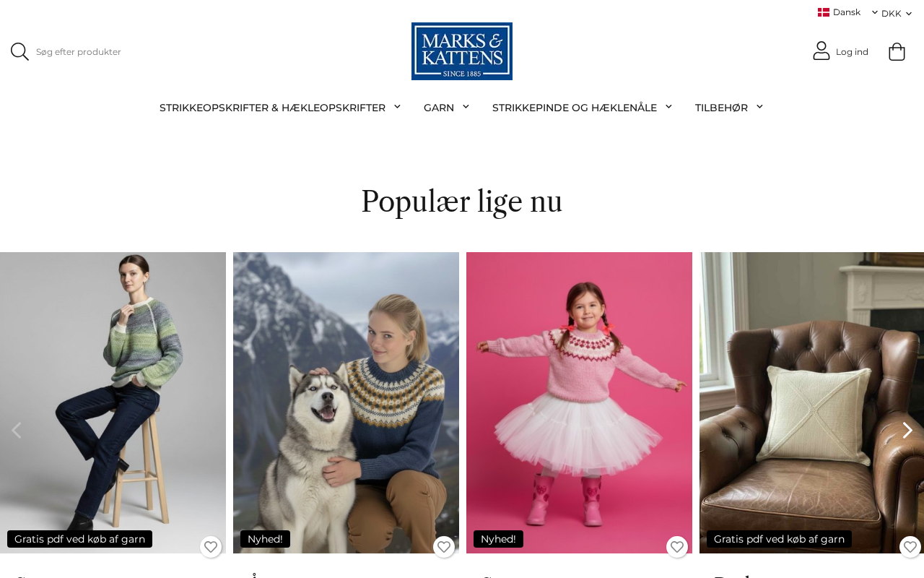
Task: Click the search magnifier icon
Action: click(x=19, y=52)
